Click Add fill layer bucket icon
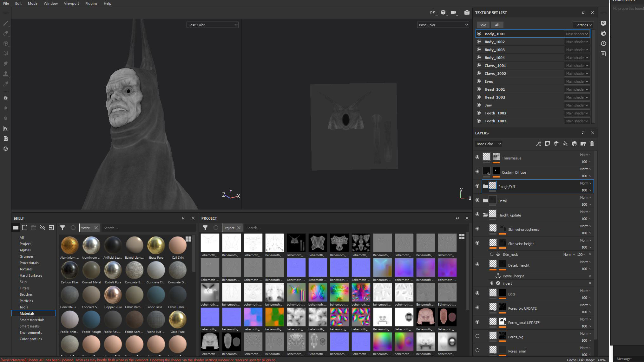 point(565,144)
